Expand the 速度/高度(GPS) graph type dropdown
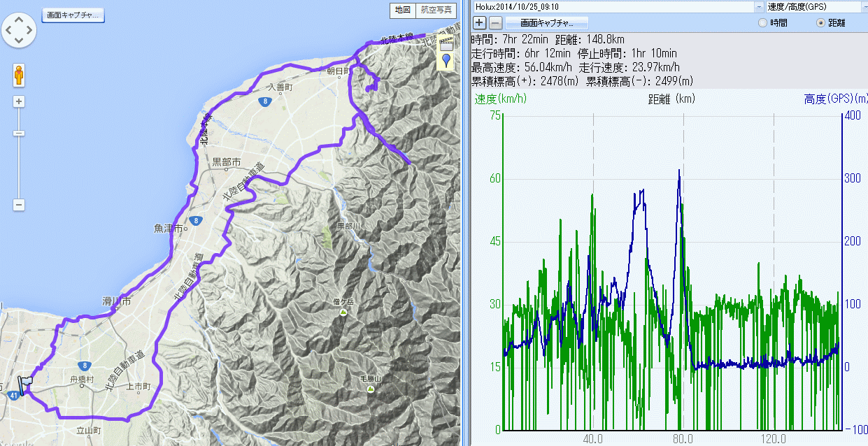The width and height of the screenshot is (868, 446). click(x=862, y=6)
